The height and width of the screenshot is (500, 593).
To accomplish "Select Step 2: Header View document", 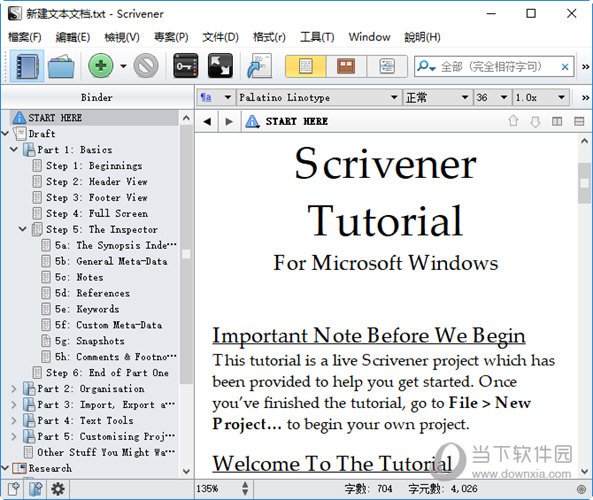I will pyautogui.click(x=96, y=182).
